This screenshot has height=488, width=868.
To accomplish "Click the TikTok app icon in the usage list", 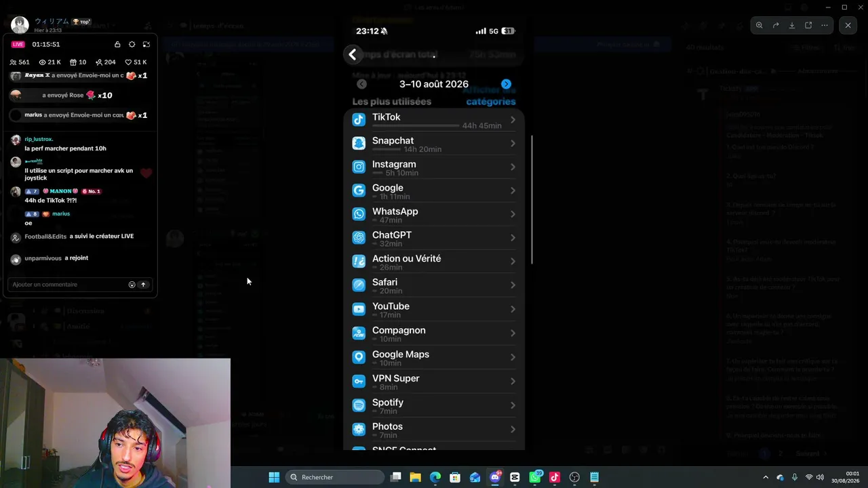I will click(359, 120).
